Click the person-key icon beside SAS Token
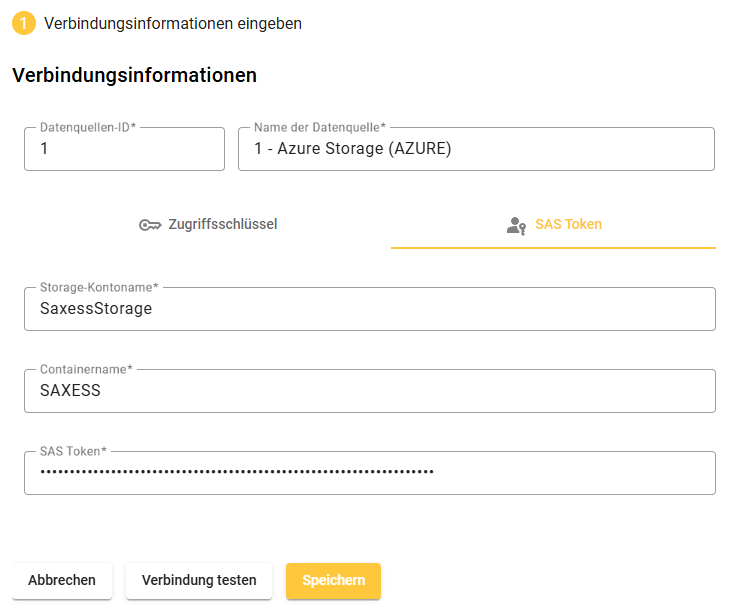Screen dimensions: 738x605 click(x=516, y=225)
